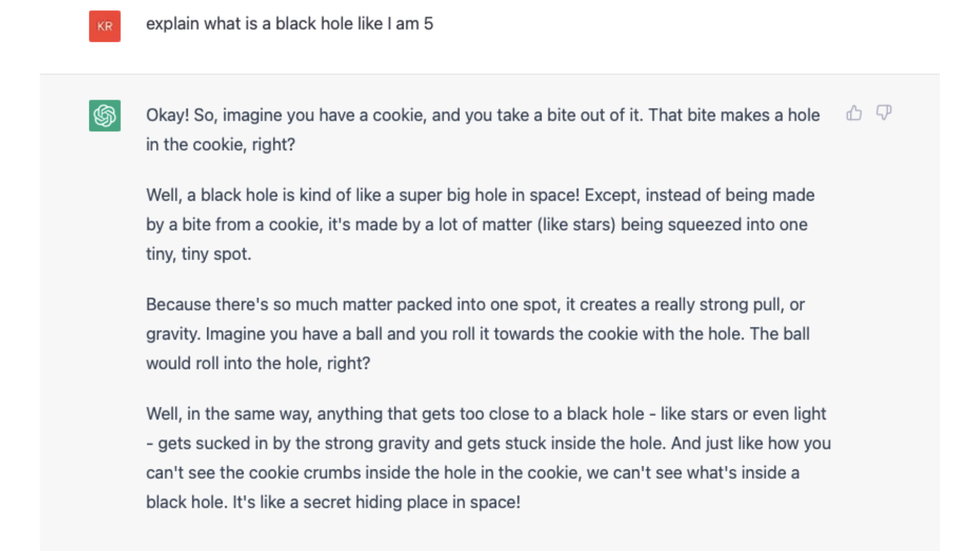The image size is (980, 551).
Task: Click the sentence "It's like a secret hiding place"
Action: coord(376,503)
